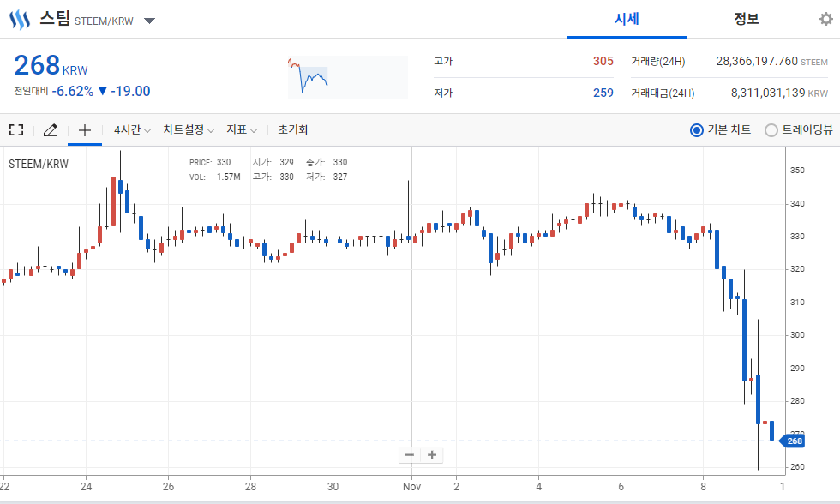Click the 거래량(24H) label
The height and width of the screenshot is (504, 840).
pos(658,61)
